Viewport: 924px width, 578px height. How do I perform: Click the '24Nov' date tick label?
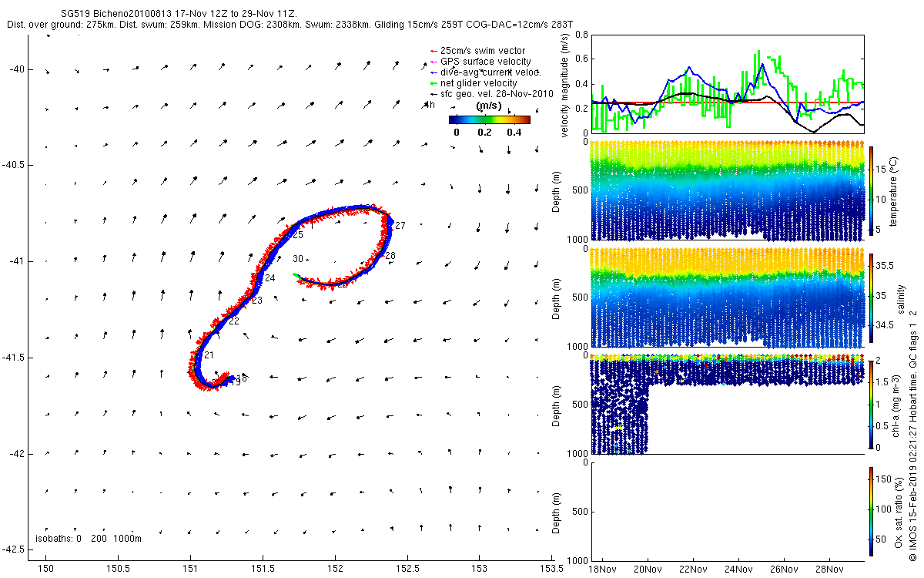tap(738, 569)
